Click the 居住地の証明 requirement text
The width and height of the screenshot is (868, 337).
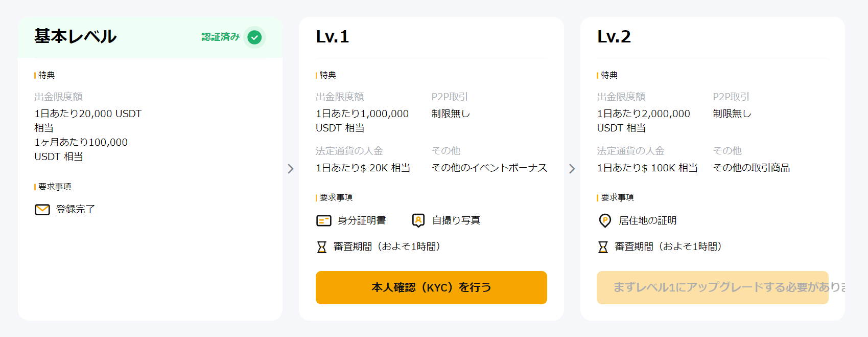(648, 220)
